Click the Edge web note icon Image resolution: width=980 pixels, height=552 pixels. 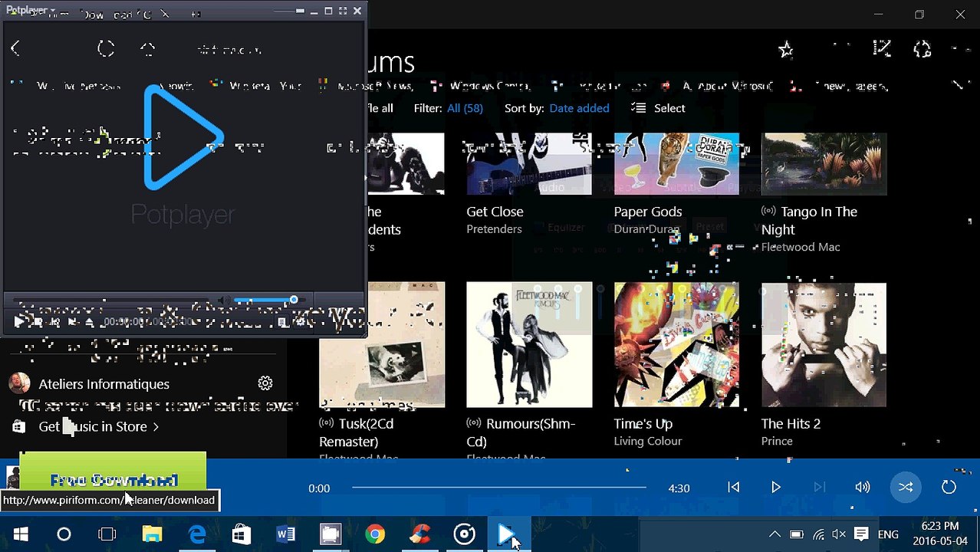pyautogui.click(x=882, y=48)
